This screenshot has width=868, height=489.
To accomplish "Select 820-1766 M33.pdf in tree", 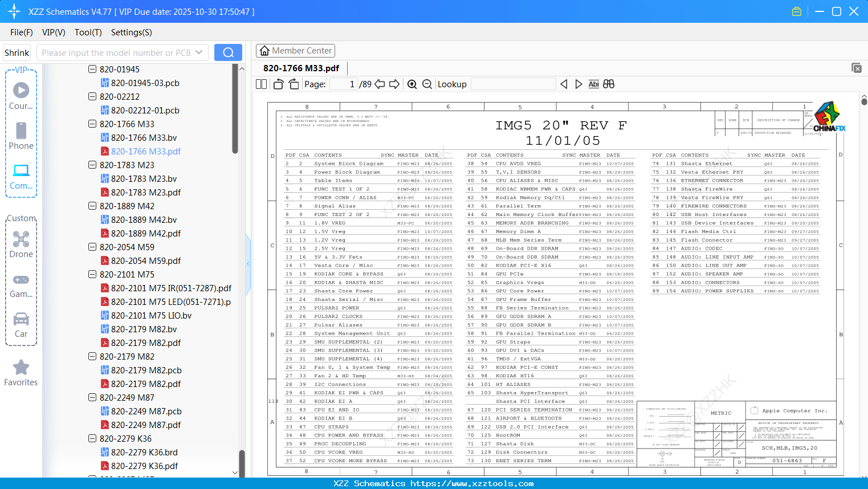I will 146,151.
